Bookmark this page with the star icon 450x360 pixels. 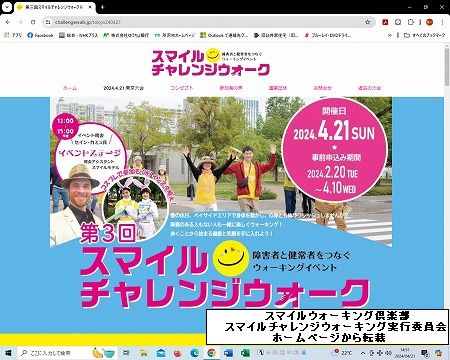(368, 22)
